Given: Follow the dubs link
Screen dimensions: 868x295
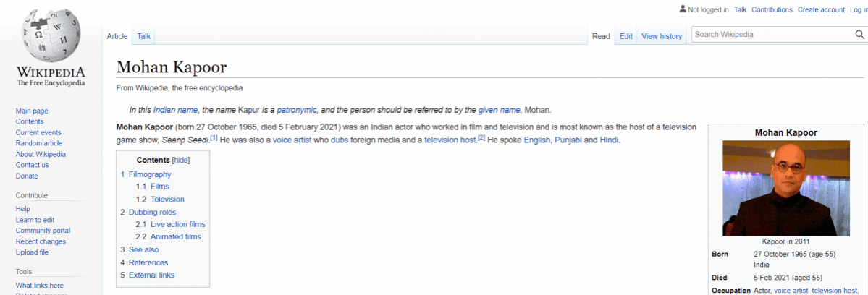Looking at the screenshot, I should (x=340, y=140).
